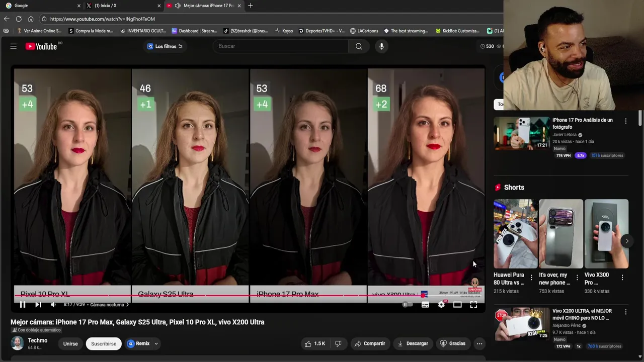Click the 'Gracias' thanks button
Image resolution: width=644 pixels, height=362 pixels.
point(453,343)
